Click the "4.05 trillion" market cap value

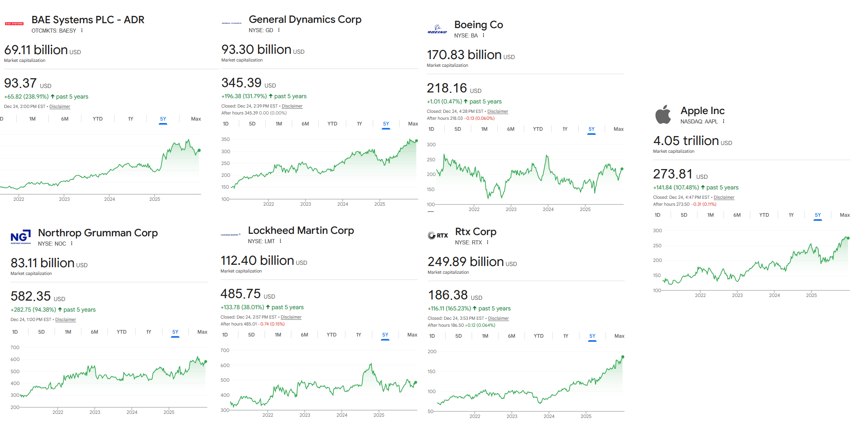[x=686, y=141]
